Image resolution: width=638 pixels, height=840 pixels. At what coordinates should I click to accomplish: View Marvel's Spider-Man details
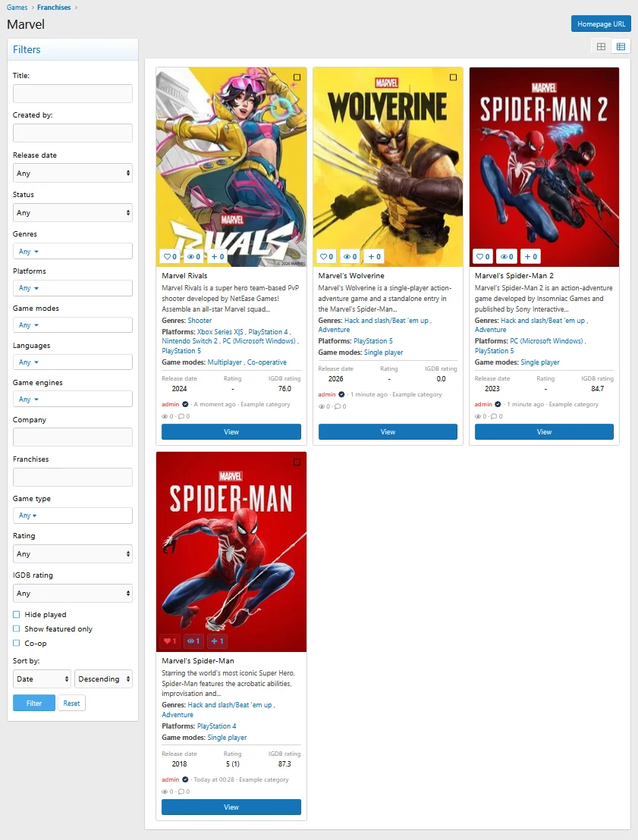pos(231,807)
